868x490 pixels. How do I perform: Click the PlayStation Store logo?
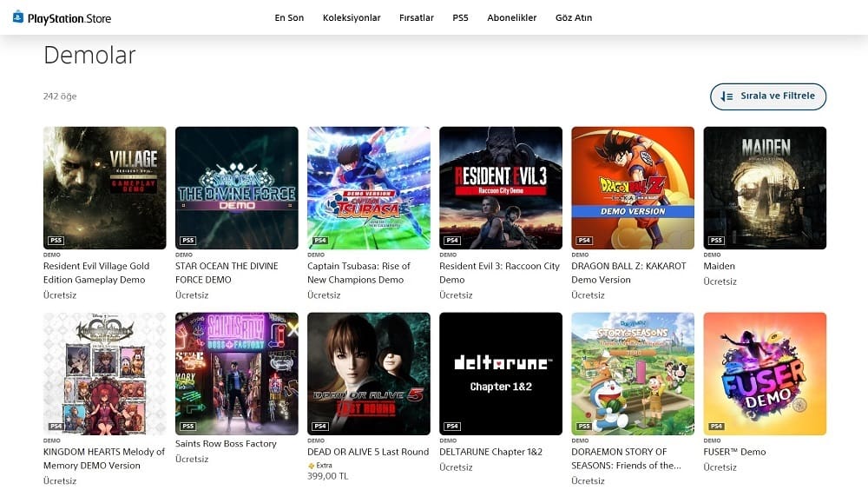62,17
